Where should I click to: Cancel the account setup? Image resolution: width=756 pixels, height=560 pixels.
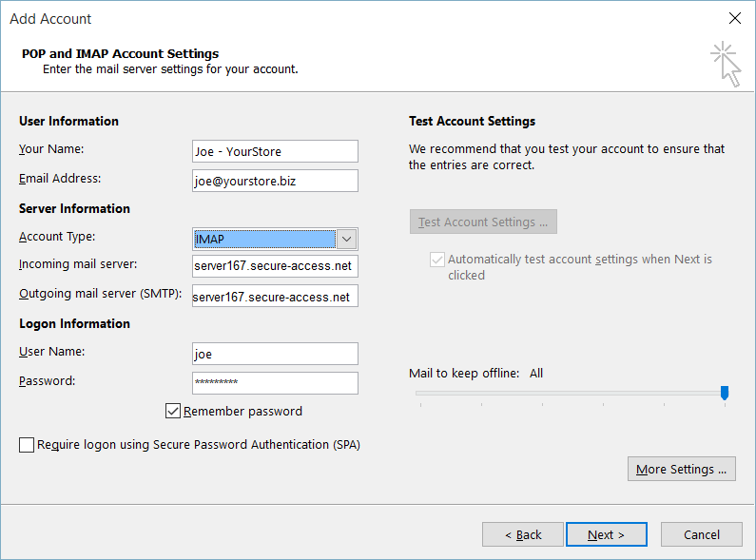click(701, 534)
